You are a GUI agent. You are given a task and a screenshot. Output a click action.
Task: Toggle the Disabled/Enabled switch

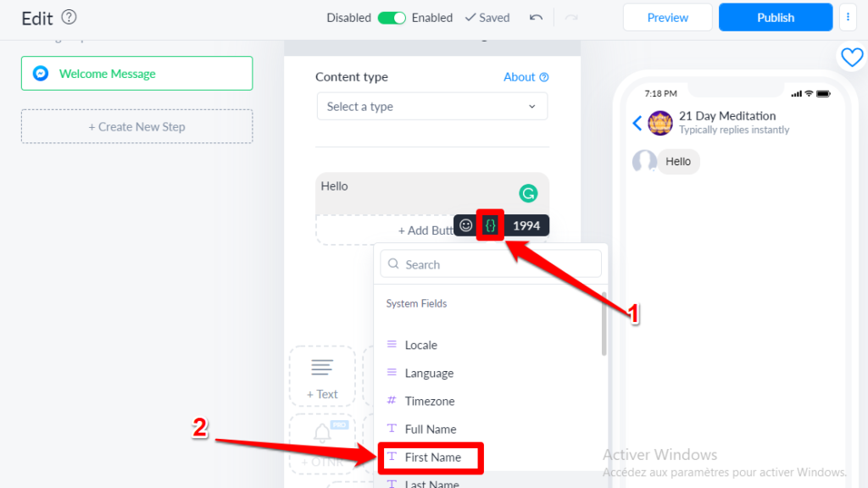tap(392, 18)
